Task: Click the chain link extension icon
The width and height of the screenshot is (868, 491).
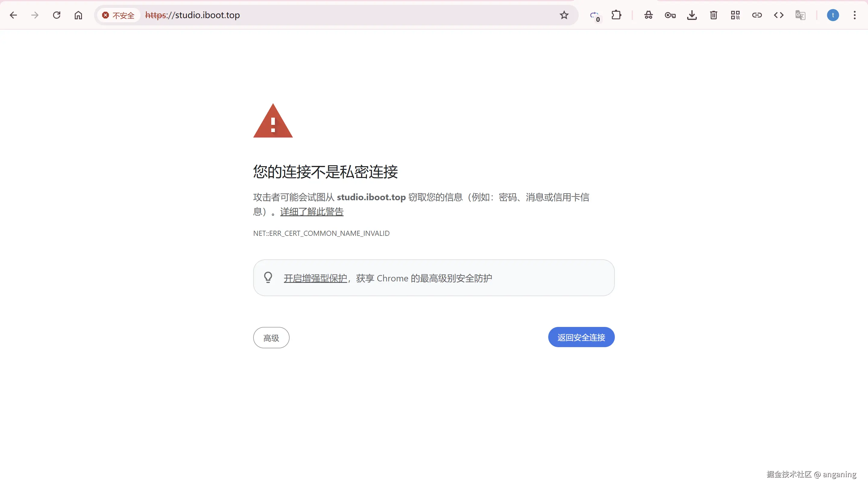Action: point(757,15)
